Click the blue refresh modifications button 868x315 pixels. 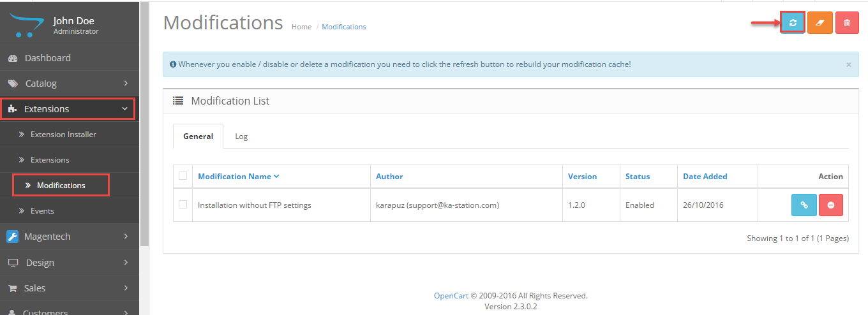[793, 23]
